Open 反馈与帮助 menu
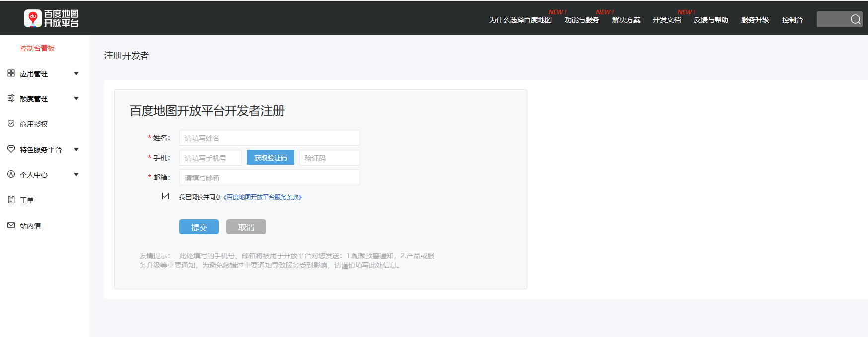 coord(711,20)
